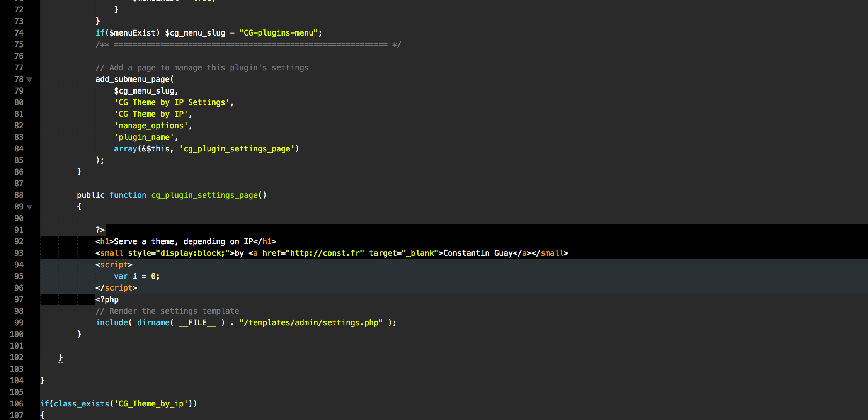
Task: Click the __FILE__ constant on line 99
Action: tap(198, 323)
